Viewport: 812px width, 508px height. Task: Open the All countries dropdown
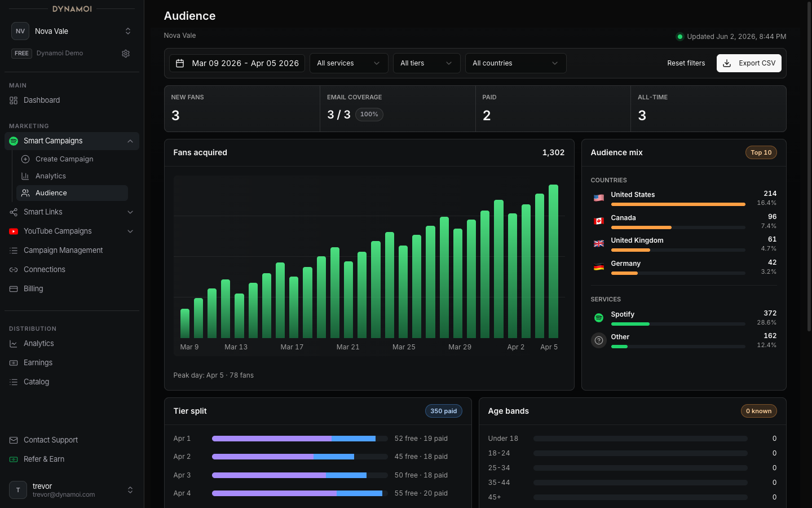coord(516,63)
